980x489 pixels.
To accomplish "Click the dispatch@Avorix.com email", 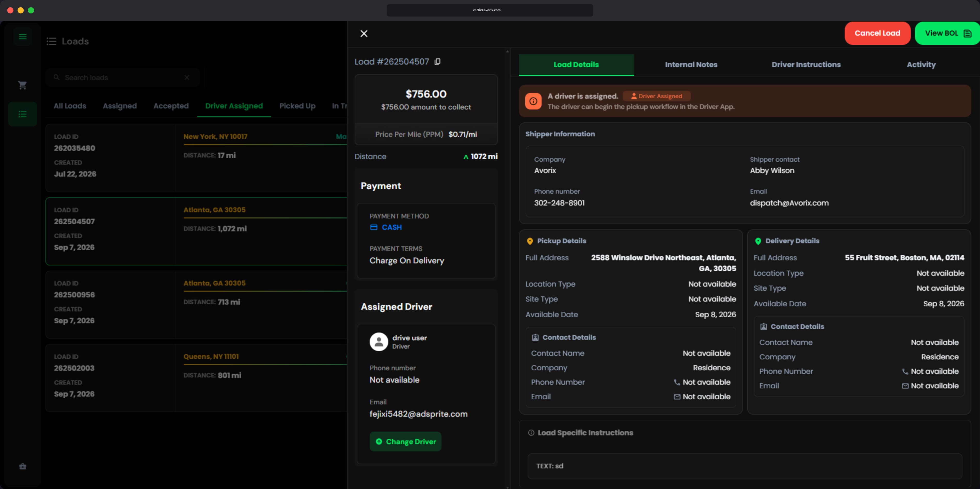I will (789, 203).
